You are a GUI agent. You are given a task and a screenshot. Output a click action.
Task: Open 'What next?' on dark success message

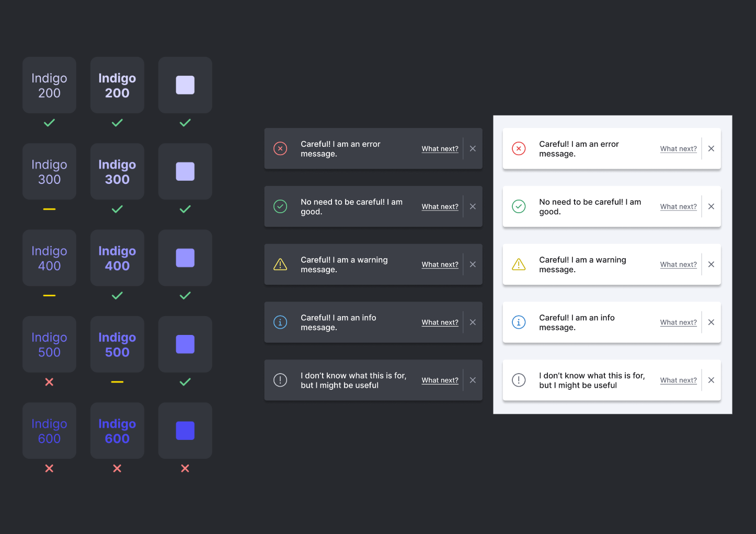pos(440,207)
